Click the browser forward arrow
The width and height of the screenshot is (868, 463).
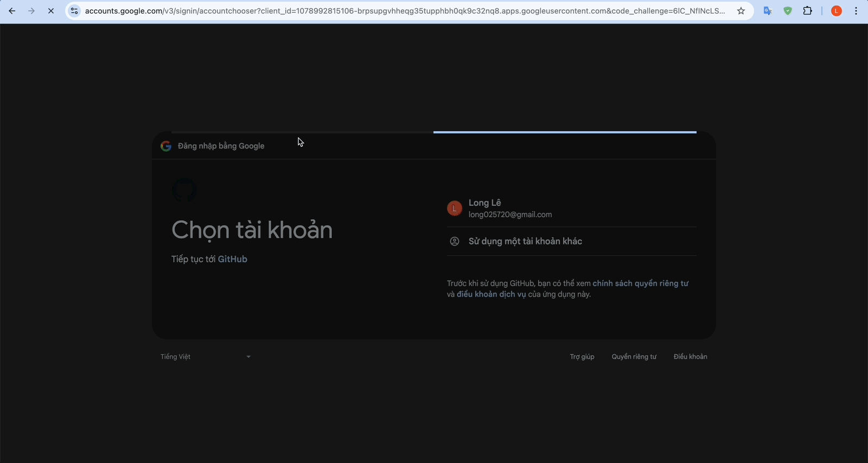31,11
